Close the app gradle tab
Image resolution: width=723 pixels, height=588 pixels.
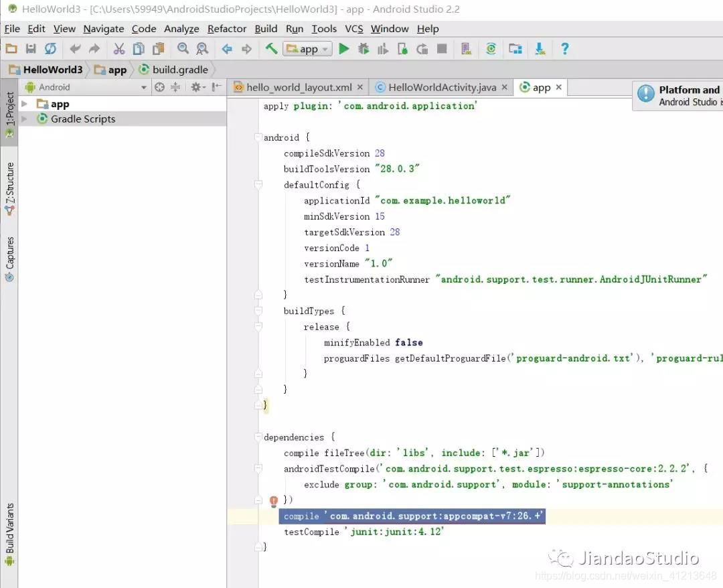[559, 86]
